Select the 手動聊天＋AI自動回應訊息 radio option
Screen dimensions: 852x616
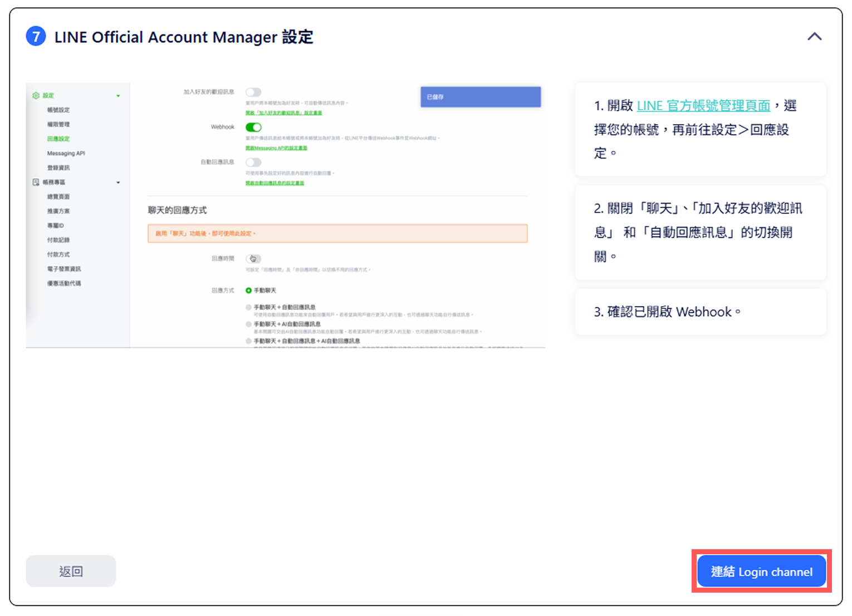click(x=248, y=324)
